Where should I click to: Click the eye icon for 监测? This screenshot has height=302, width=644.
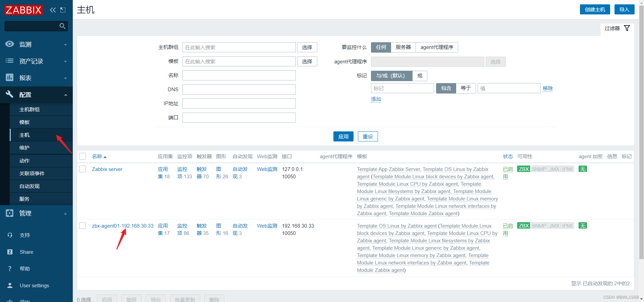pyautogui.click(x=10, y=44)
